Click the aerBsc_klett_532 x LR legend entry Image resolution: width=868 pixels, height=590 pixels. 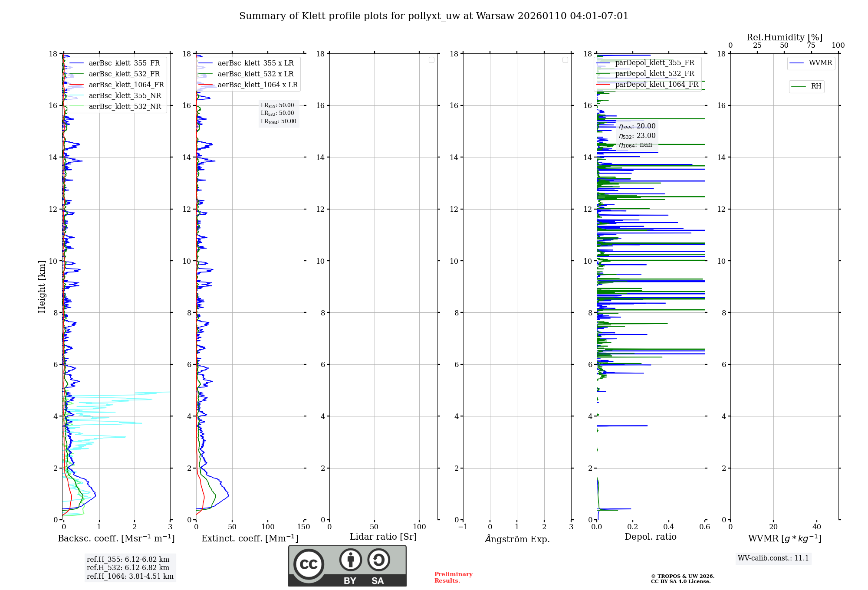[x=255, y=74]
